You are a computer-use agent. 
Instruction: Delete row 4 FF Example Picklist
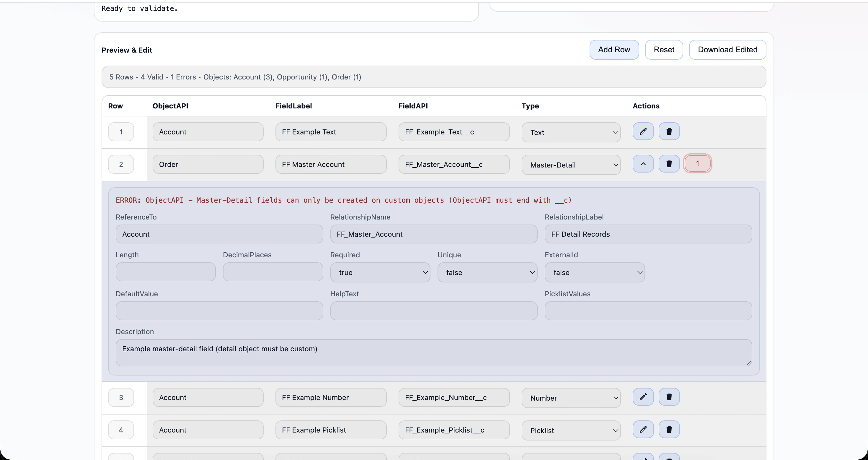click(x=669, y=429)
